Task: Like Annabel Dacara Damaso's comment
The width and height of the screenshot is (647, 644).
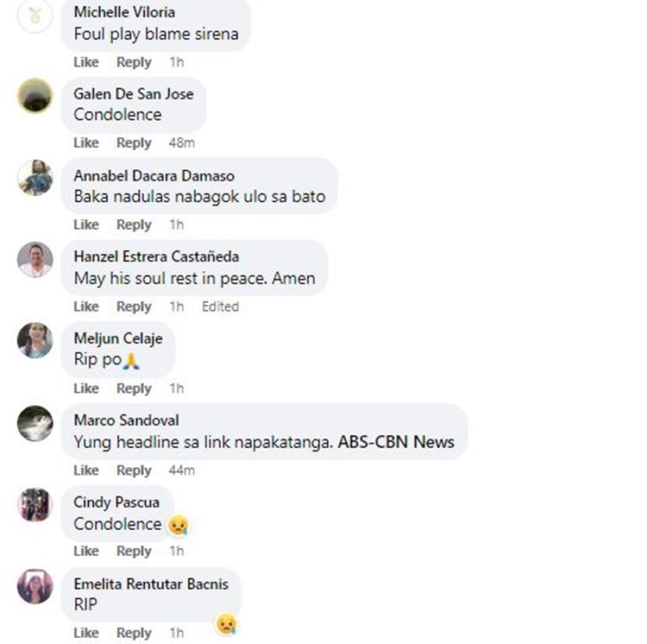Action: pos(86,224)
